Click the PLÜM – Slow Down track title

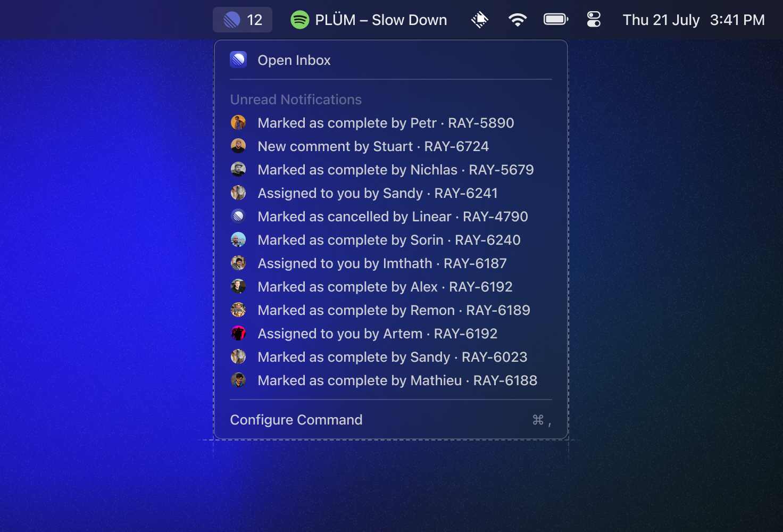click(x=380, y=19)
